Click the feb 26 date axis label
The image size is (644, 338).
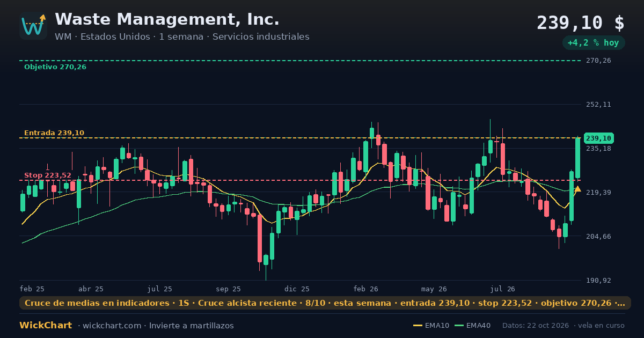(366, 289)
